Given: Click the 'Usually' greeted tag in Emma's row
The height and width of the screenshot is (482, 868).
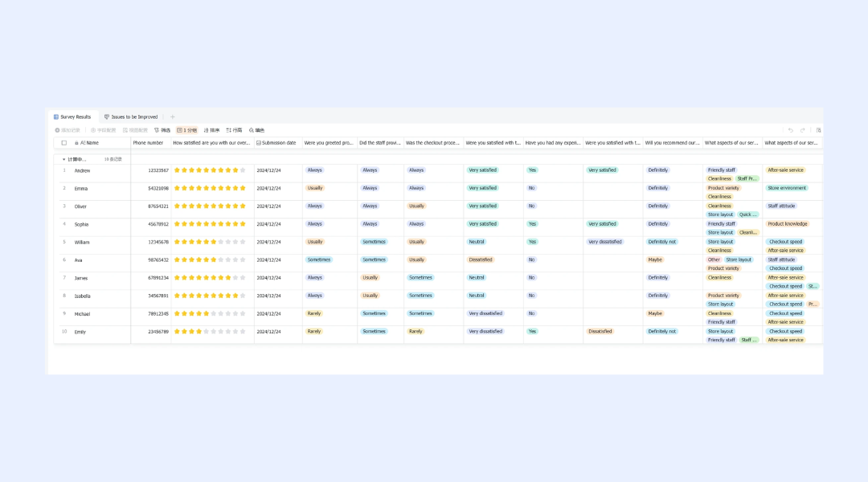Looking at the screenshot, I should 315,188.
